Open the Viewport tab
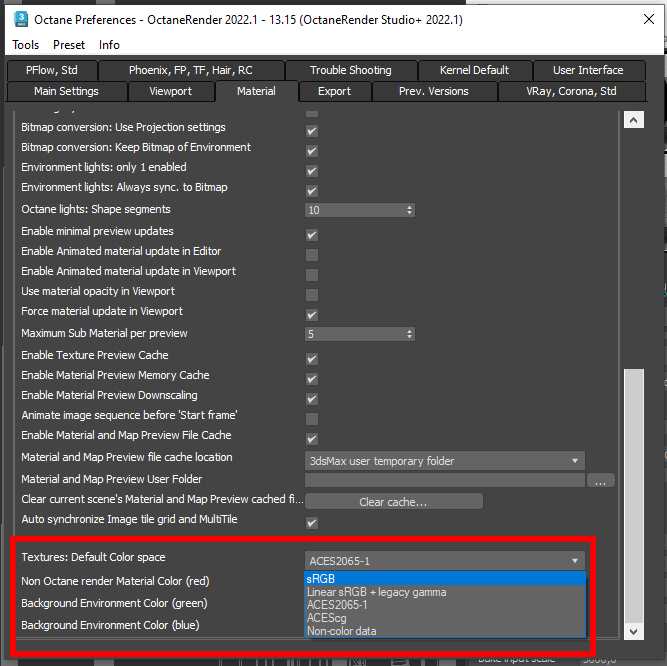This screenshot has height=666, width=667. click(171, 91)
